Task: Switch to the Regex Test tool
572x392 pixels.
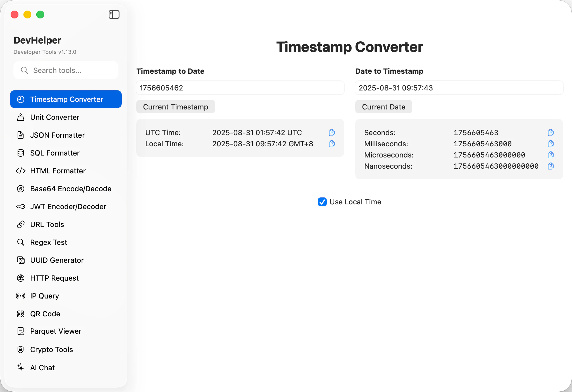Action: click(x=49, y=242)
